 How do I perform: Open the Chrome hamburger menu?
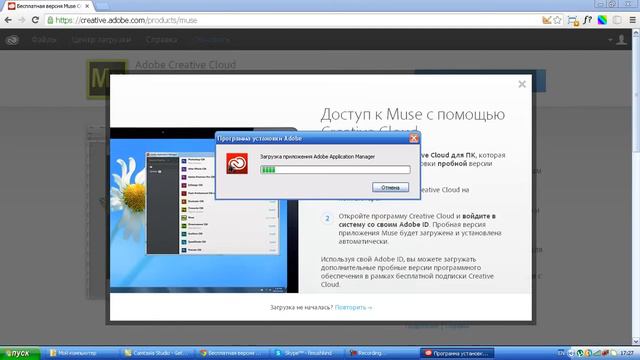tap(632, 20)
